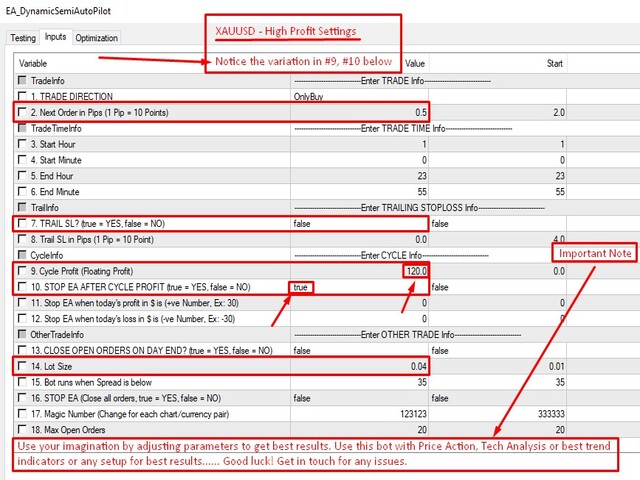This screenshot has width=640, height=480.
Task: Select the TradeTimeInfo section row
Action: (327, 129)
